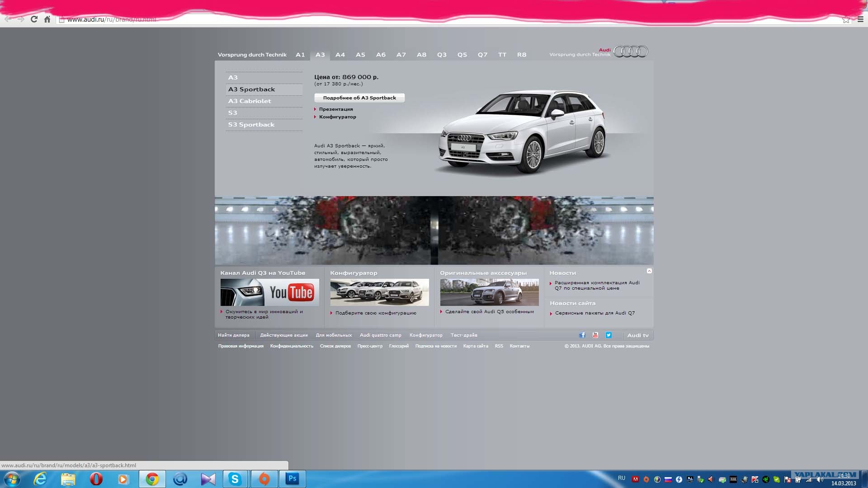Select the A4 model tab

click(340, 55)
